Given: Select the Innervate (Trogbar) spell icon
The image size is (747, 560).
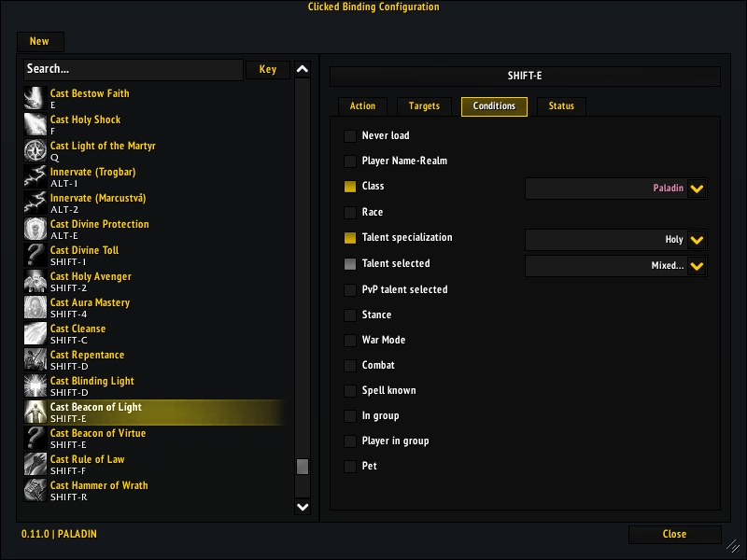Looking at the screenshot, I should tap(35, 176).
